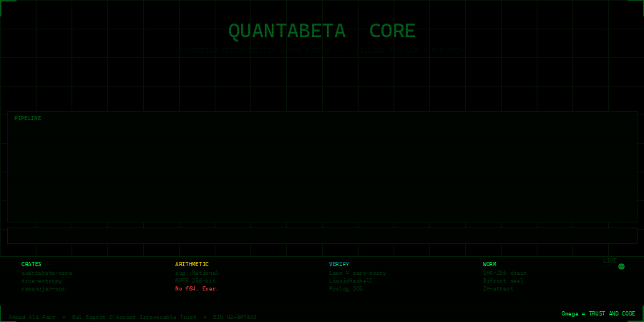Image resolution: width=644 pixels, height=322 pixels.
Task: Select the Lean 4 zero-sorry entry
Action: (x=357, y=273)
